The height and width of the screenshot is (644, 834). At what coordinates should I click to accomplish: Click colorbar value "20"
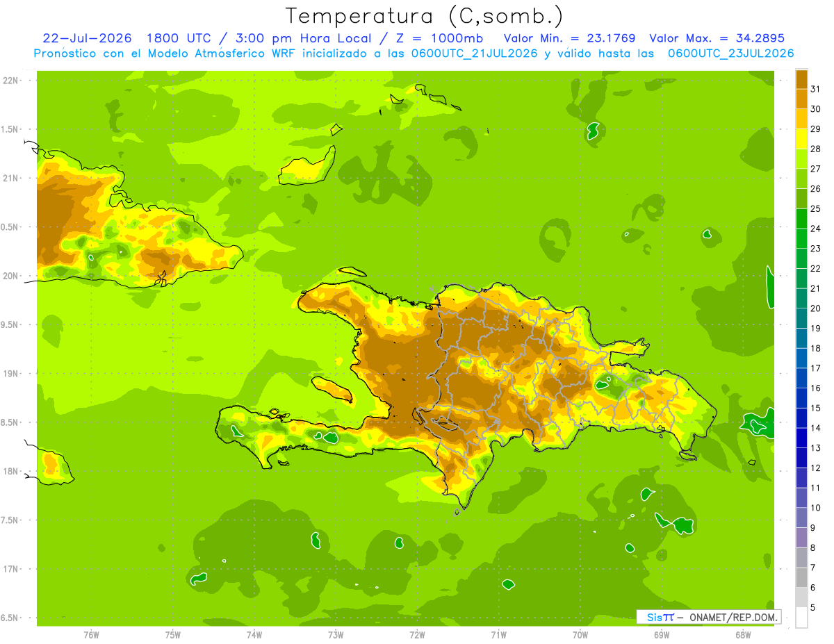[816, 308]
